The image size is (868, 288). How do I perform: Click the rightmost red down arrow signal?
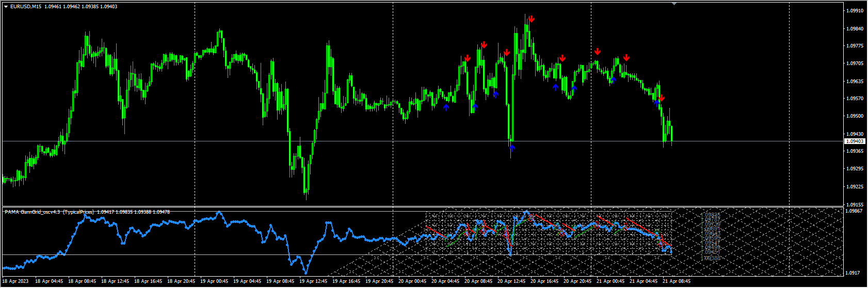point(662,98)
